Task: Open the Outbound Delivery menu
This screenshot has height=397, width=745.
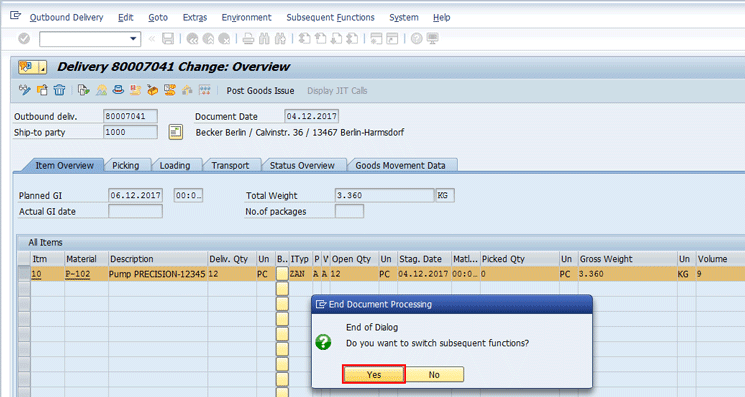Action: tap(66, 17)
